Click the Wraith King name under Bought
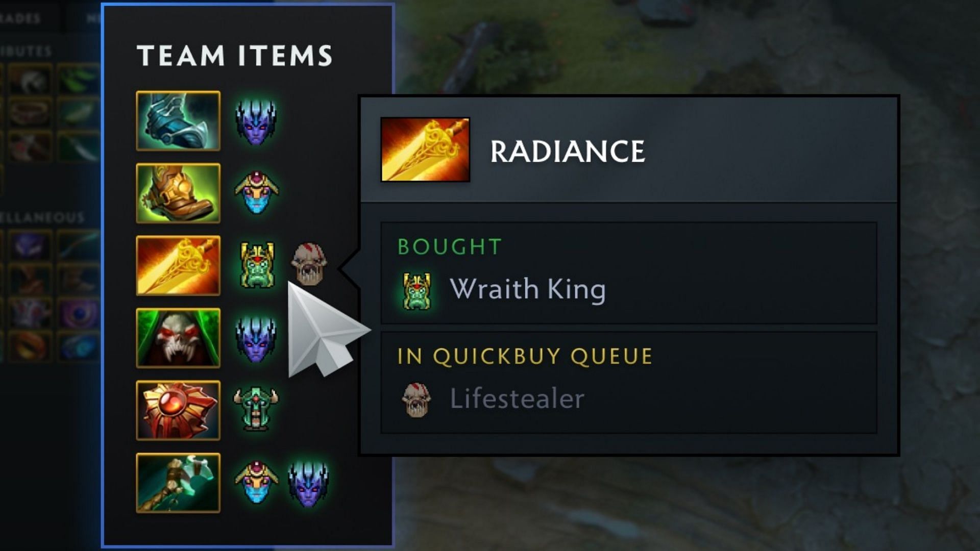The image size is (980, 551). click(527, 289)
